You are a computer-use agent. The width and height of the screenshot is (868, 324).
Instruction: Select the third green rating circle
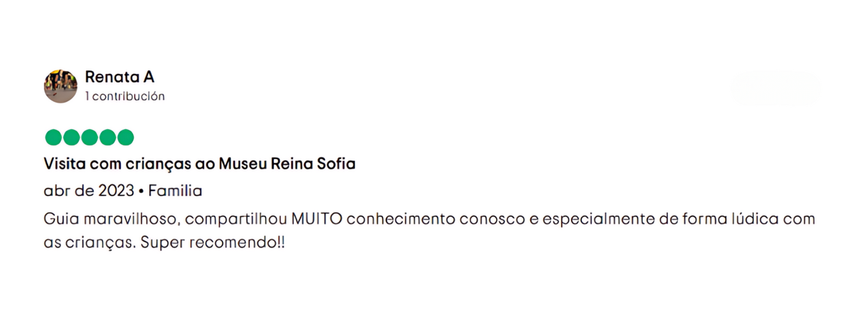(89, 138)
